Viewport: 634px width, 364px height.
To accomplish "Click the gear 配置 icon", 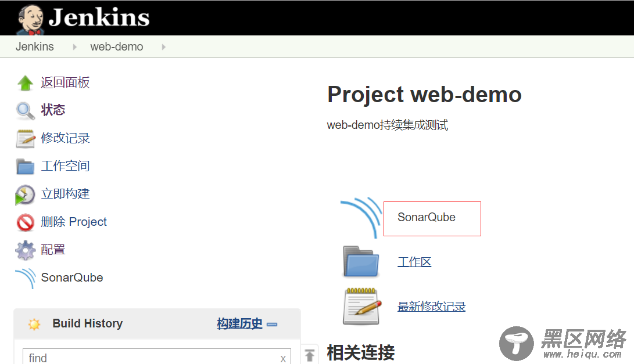I will (25, 250).
